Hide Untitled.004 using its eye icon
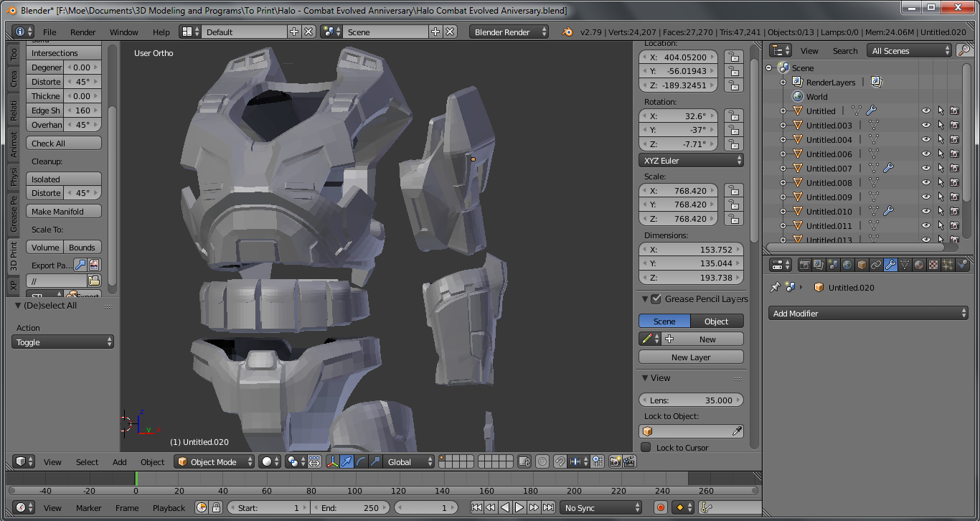Viewport: 980px width, 521px height. 925,140
